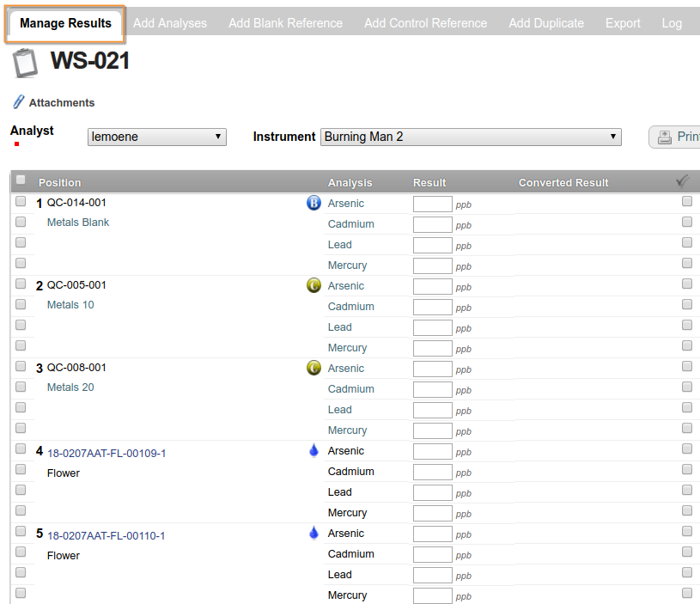Expand the Instrument dropdown Burning Man 2
700x604 pixels.
pyautogui.click(x=471, y=137)
